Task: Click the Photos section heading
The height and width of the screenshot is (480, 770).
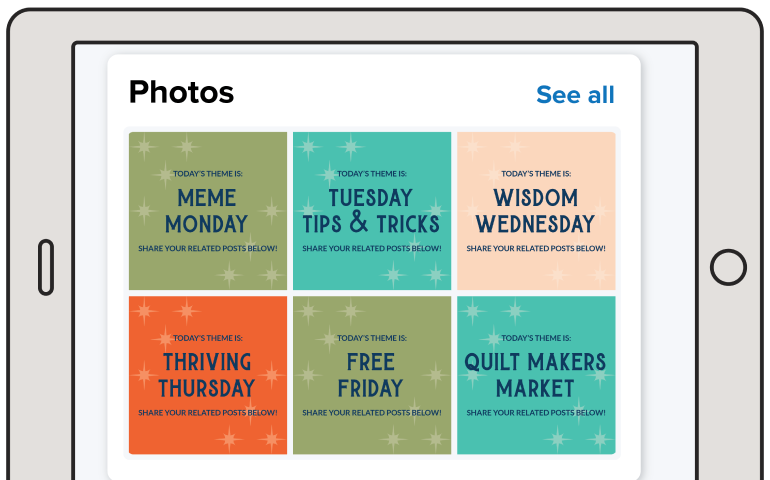Action: (x=181, y=93)
